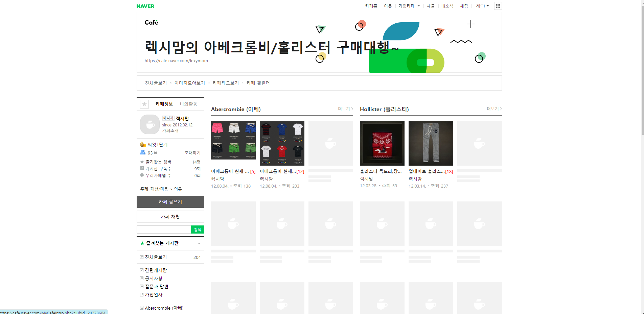Open the polo shirts product thumbnail
Image resolution: width=644 pixels, height=314 pixels.
(282, 143)
